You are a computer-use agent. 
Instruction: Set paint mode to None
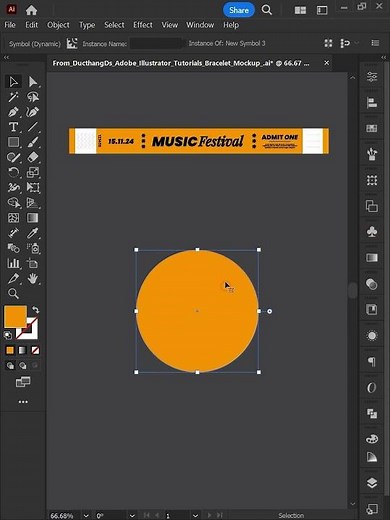35,350
